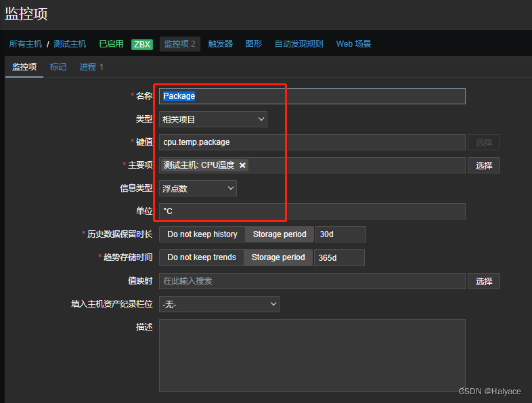Click the 键值 field with cpu.temp.package
532x403 pixels.
[x=311, y=142]
